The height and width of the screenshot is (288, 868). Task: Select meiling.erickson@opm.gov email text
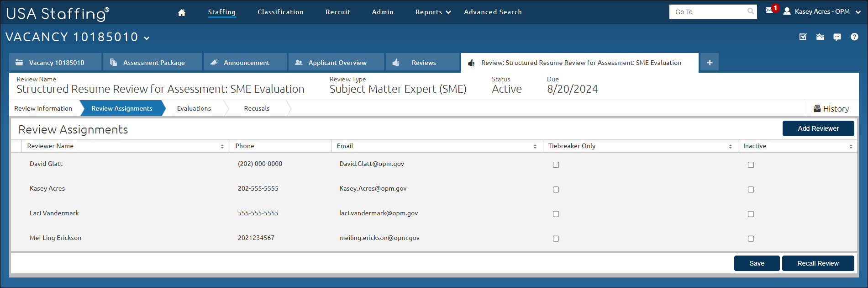379,238
